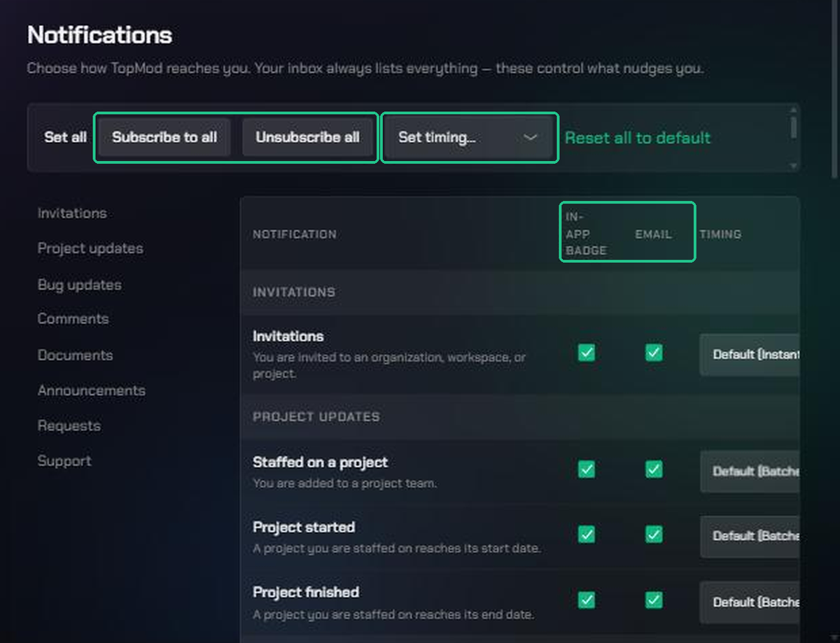Click the Subscribe to all button
The height and width of the screenshot is (643, 840).
pos(164,137)
